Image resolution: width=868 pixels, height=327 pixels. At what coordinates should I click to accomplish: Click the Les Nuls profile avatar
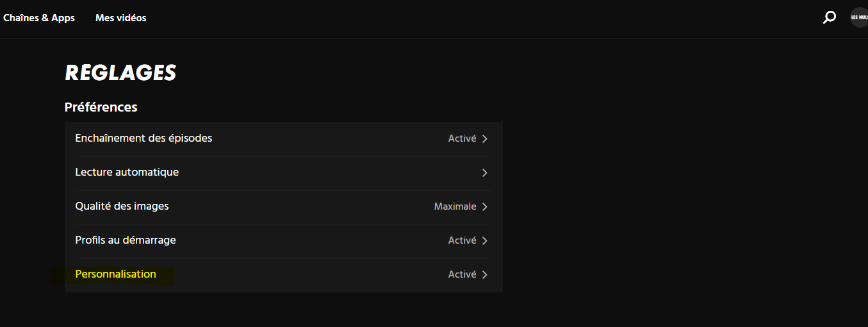[x=858, y=17]
